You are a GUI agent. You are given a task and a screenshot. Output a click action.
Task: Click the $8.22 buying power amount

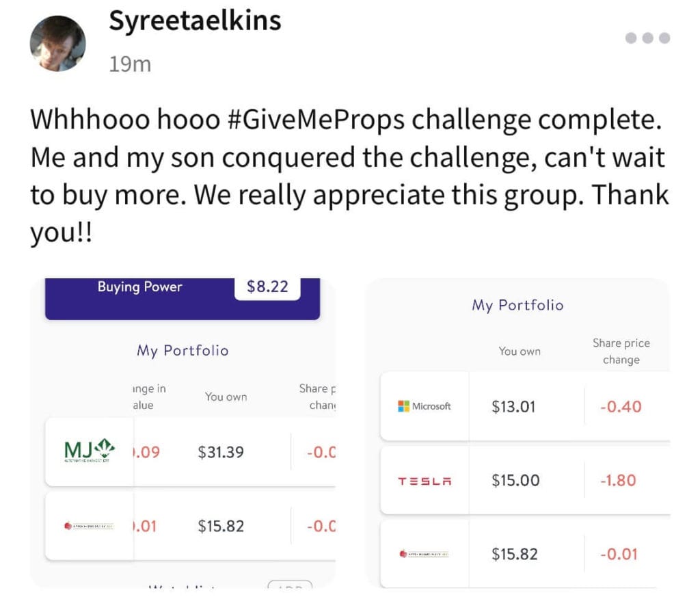coord(267,287)
